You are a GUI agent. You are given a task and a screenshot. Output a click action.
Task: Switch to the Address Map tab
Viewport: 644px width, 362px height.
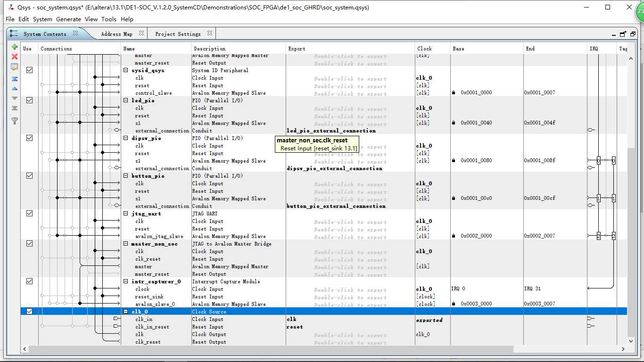coord(116,34)
